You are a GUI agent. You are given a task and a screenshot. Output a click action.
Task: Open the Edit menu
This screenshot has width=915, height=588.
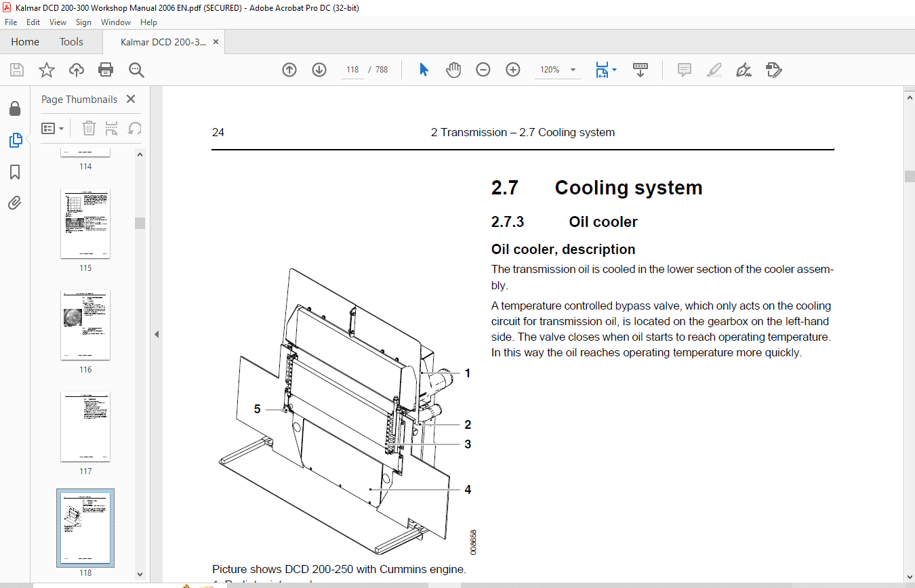tap(33, 22)
